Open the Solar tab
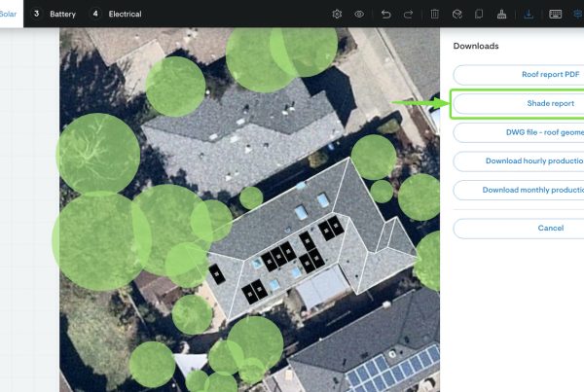The width and height of the screenshot is (584, 392). (x=9, y=15)
